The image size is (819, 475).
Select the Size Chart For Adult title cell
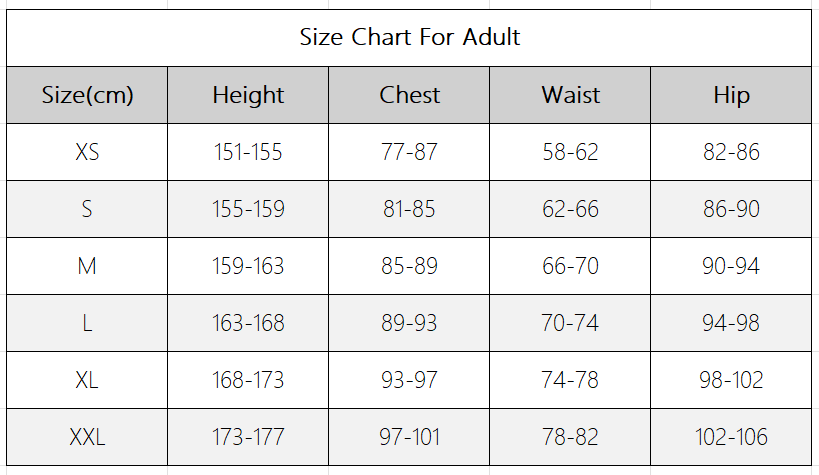pyautogui.click(x=409, y=38)
